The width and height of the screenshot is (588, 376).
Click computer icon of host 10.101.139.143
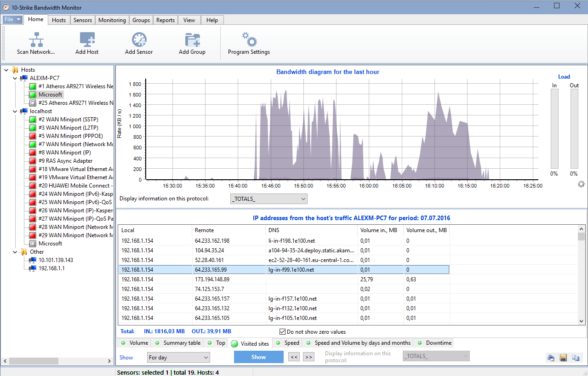click(33, 260)
